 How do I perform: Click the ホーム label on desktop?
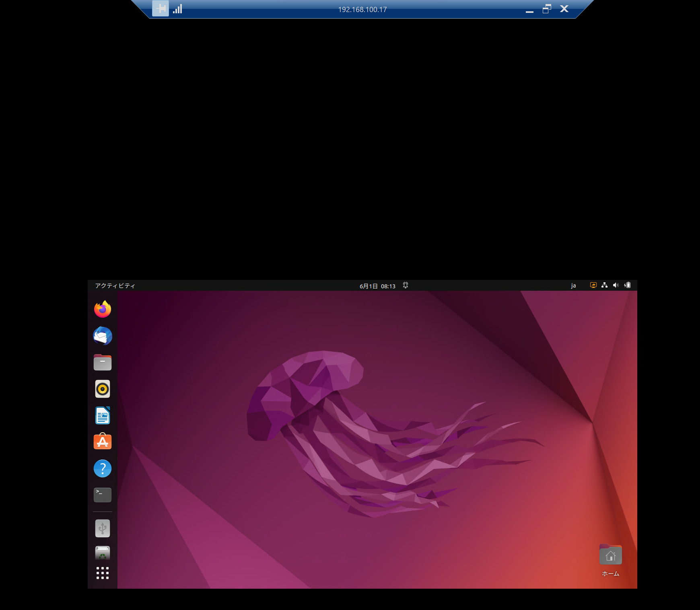610,574
